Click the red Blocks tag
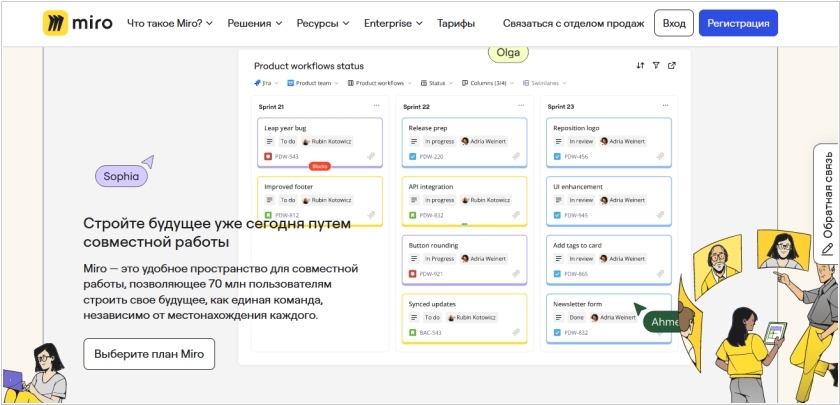 [x=320, y=166]
